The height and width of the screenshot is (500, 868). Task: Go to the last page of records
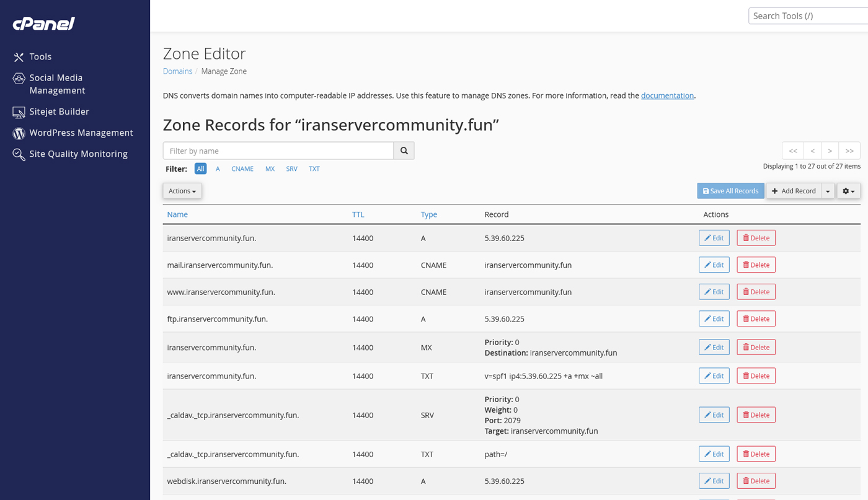(x=849, y=151)
